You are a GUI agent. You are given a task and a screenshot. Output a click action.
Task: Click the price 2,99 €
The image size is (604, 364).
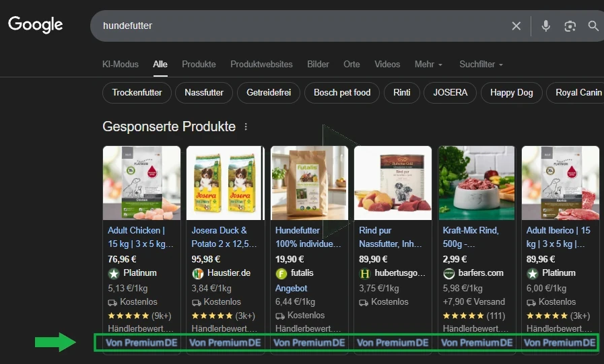pos(455,259)
